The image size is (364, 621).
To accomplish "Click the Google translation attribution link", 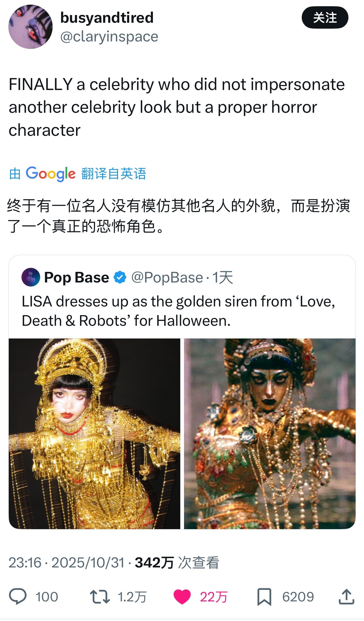I will [78, 173].
